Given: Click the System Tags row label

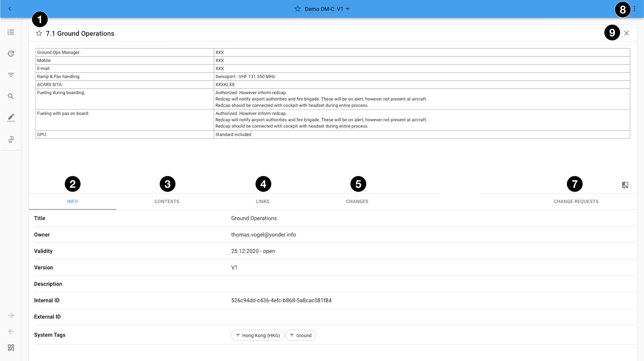Looking at the screenshot, I should coord(50,335).
